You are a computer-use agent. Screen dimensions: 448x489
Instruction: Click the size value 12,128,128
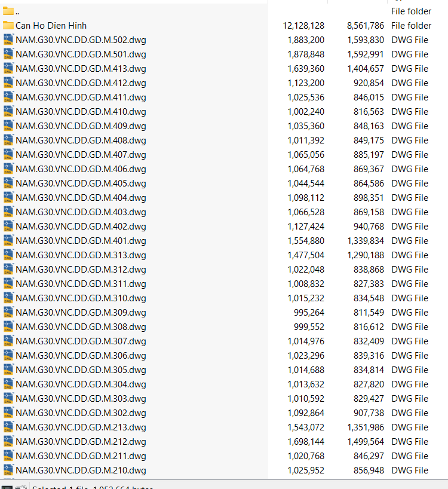coord(303,26)
